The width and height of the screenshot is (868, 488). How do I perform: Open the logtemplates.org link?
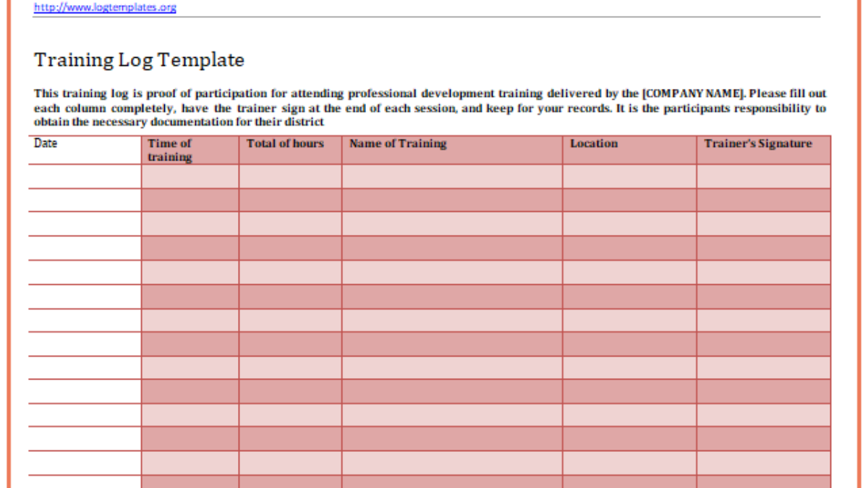click(x=105, y=8)
